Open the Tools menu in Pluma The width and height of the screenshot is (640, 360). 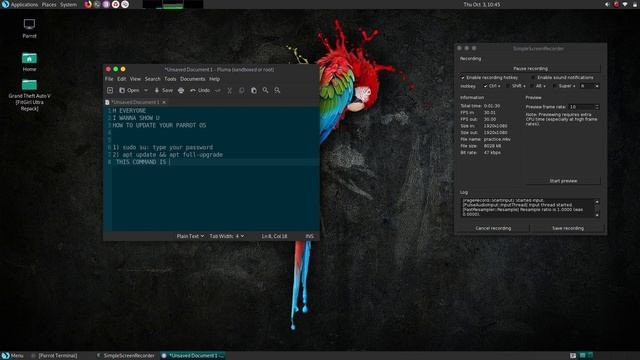[170, 79]
